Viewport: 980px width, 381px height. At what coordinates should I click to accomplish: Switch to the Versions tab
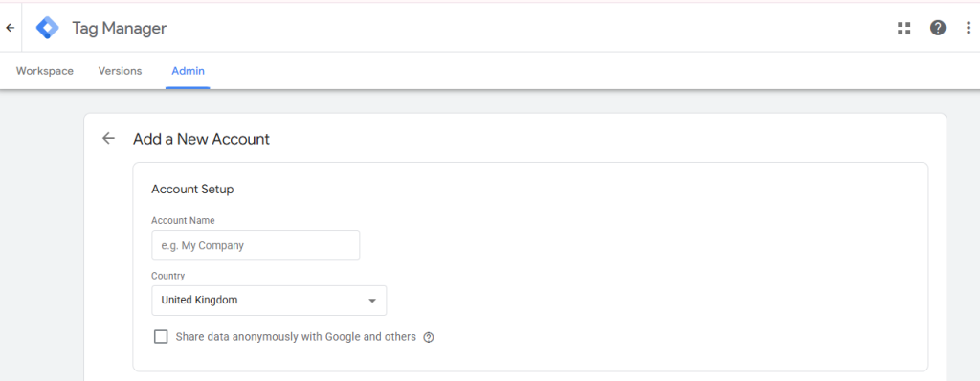click(120, 71)
